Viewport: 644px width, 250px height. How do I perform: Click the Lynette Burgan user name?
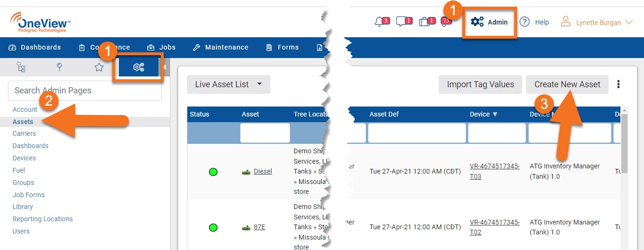pyautogui.click(x=598, y=22)
